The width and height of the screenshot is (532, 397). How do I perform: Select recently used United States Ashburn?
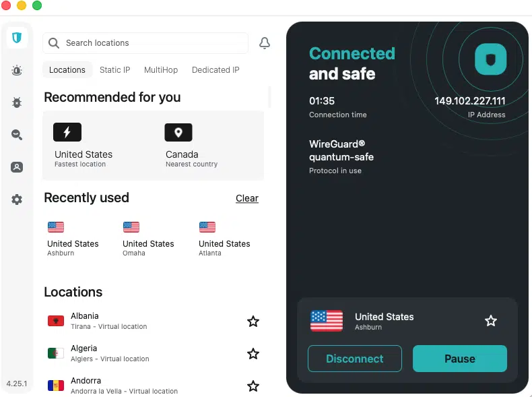point(73,239)
